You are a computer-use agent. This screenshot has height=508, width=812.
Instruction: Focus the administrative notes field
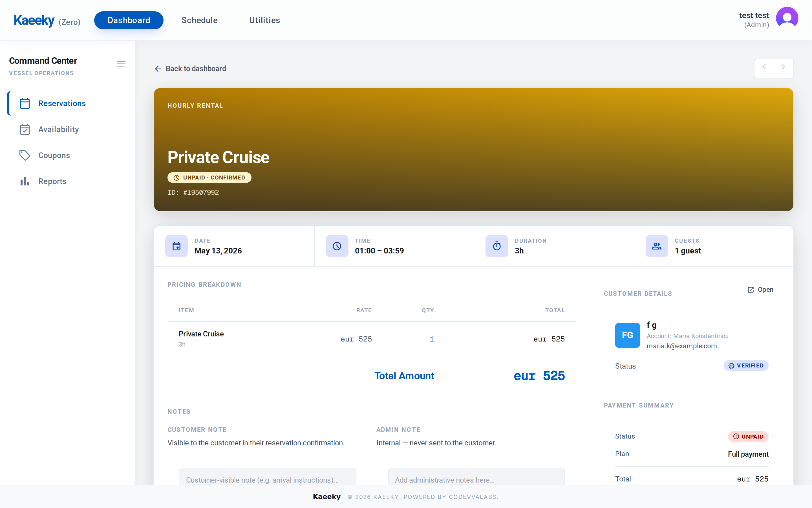point(476,477)
